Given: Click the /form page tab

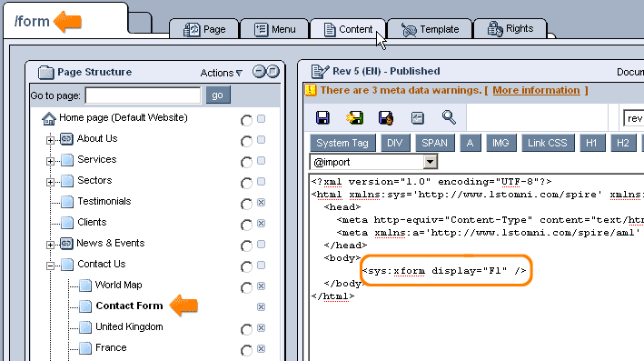Looking at the screenshot, I should tap(65, 21).
